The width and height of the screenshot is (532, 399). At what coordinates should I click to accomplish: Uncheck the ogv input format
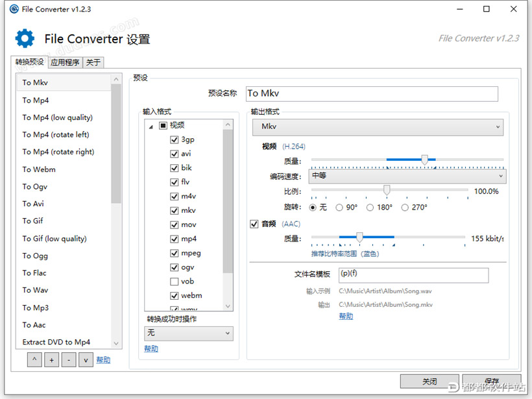174,267
